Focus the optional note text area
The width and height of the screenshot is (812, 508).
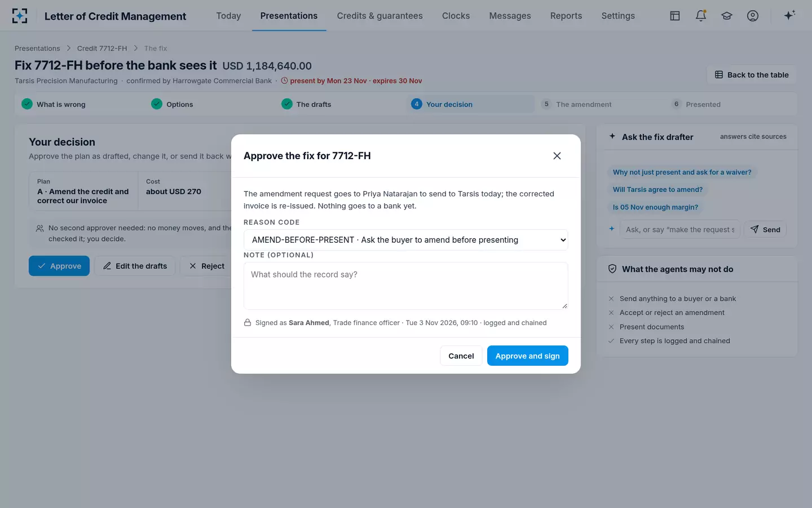coord(406,286)
